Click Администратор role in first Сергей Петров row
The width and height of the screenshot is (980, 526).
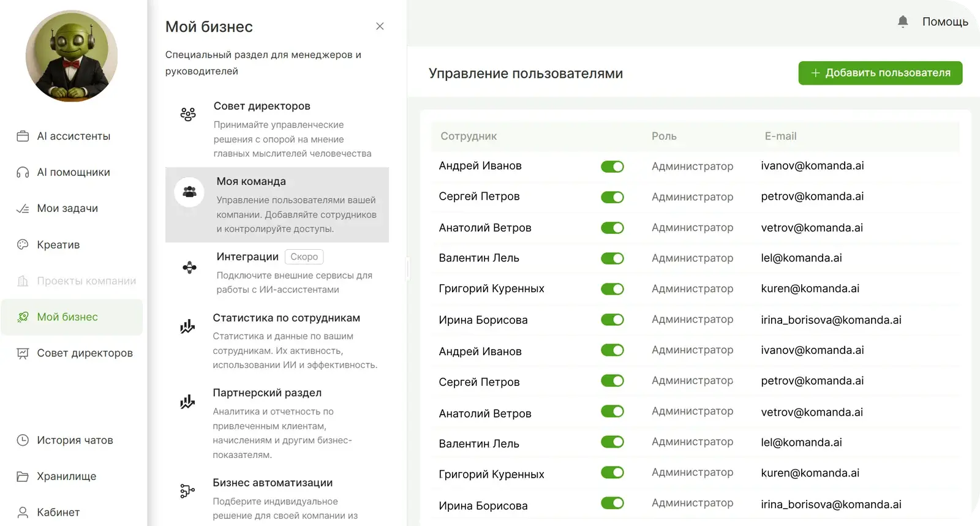tap(692, 197)
